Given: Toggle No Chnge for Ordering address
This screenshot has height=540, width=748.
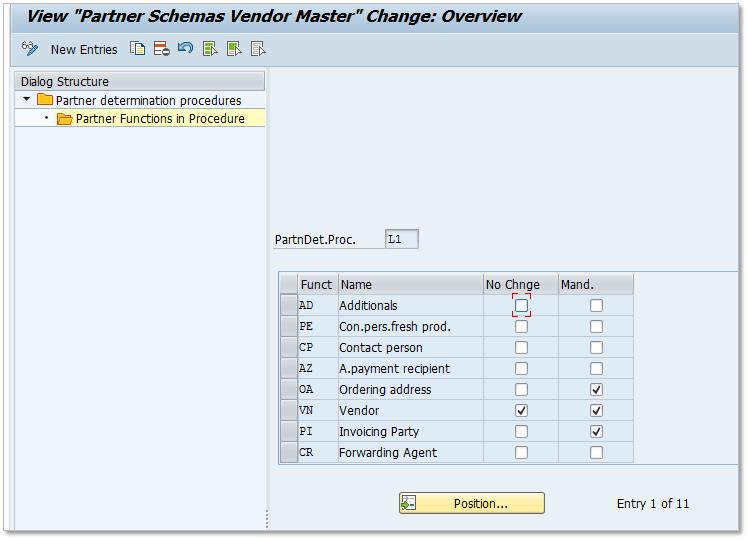Looking at the screenshot, I should [x=521, y=389].
